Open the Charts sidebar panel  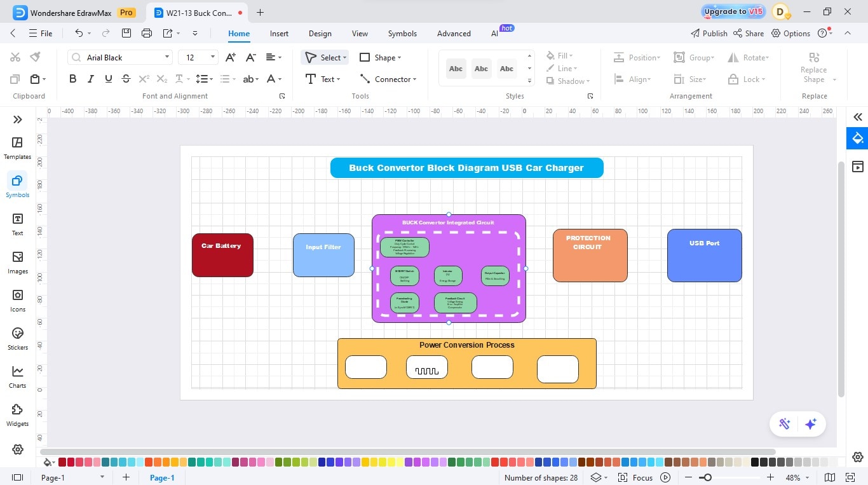tap(17, 377)
